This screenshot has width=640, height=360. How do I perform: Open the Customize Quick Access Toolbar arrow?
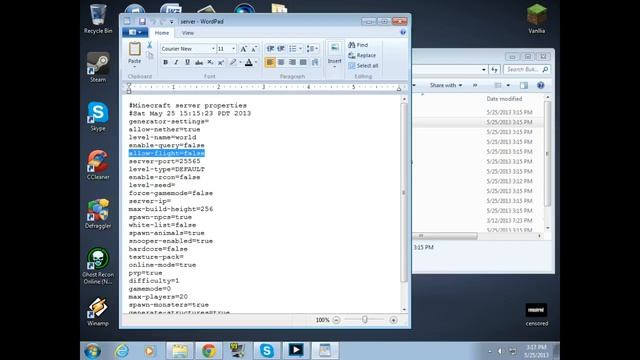(x=171, y=22)
